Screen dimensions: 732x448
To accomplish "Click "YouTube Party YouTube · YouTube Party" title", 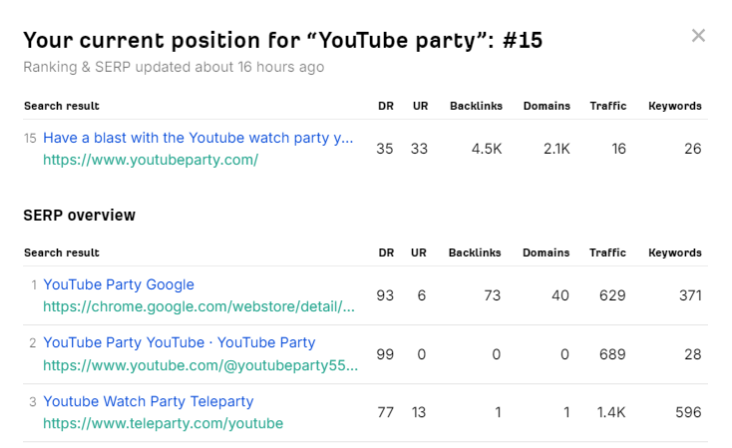I will point(179,343).
